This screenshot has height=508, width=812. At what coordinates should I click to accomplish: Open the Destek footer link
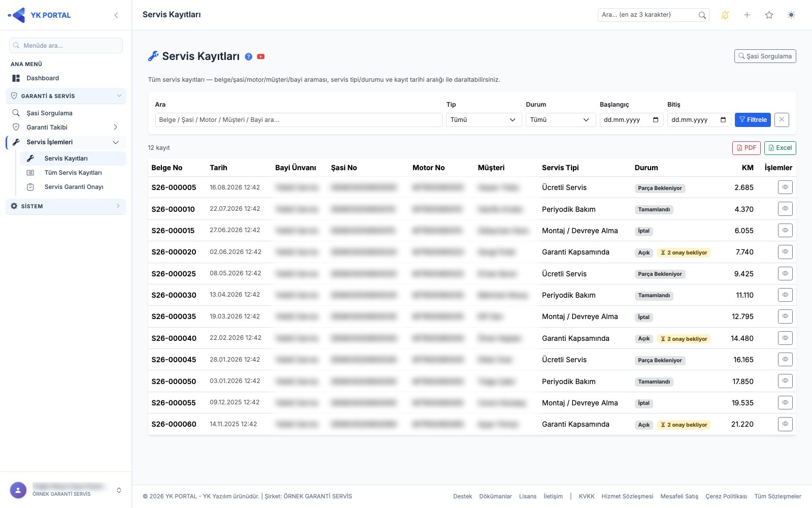tap(462, 496)
